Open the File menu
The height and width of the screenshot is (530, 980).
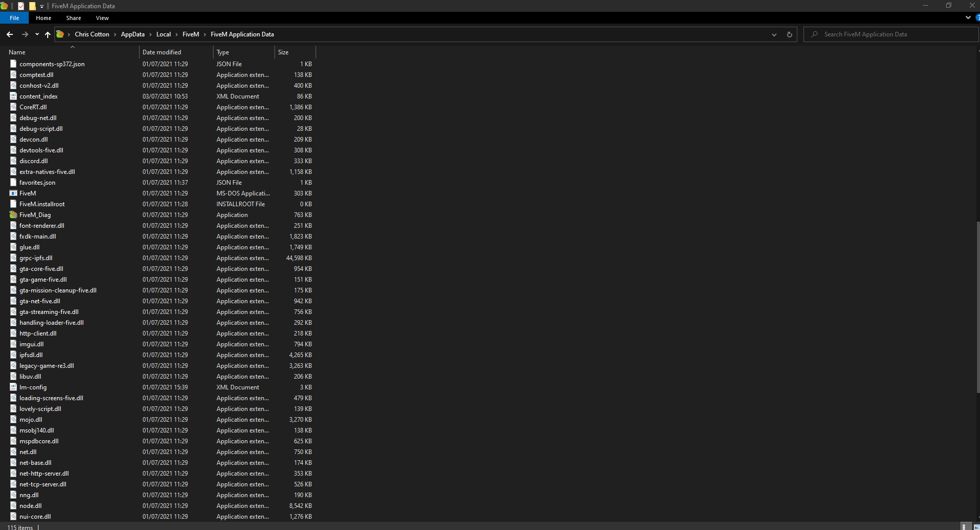14,18
